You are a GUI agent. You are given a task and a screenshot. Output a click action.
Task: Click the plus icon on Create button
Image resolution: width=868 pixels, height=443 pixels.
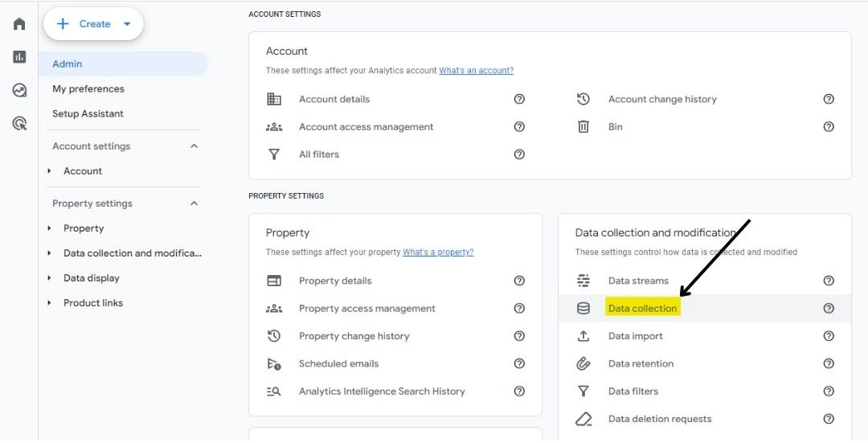[63, 24]
